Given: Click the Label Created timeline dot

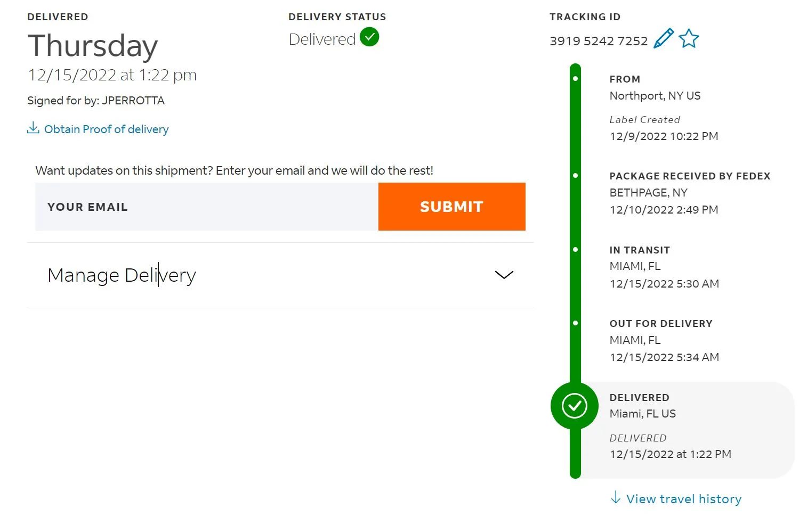Looking at the screenshot, I should coord(575,79).
